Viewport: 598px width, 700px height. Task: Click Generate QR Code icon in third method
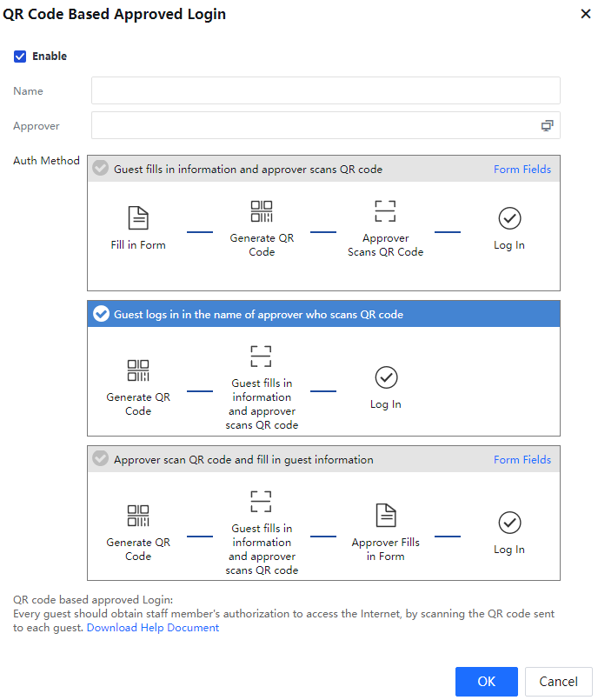coord(138,515)
